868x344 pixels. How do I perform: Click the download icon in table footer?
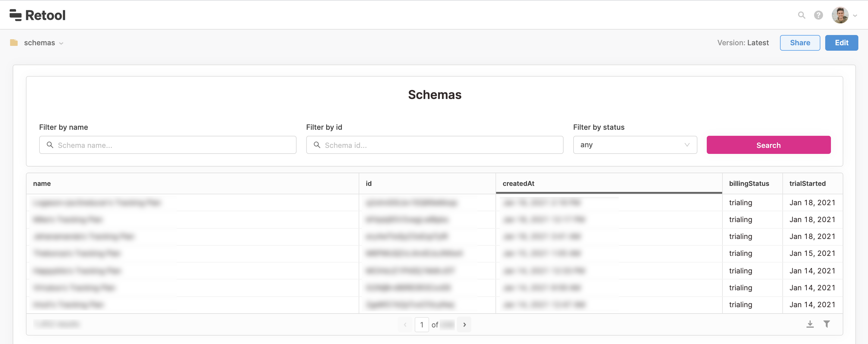810,323
